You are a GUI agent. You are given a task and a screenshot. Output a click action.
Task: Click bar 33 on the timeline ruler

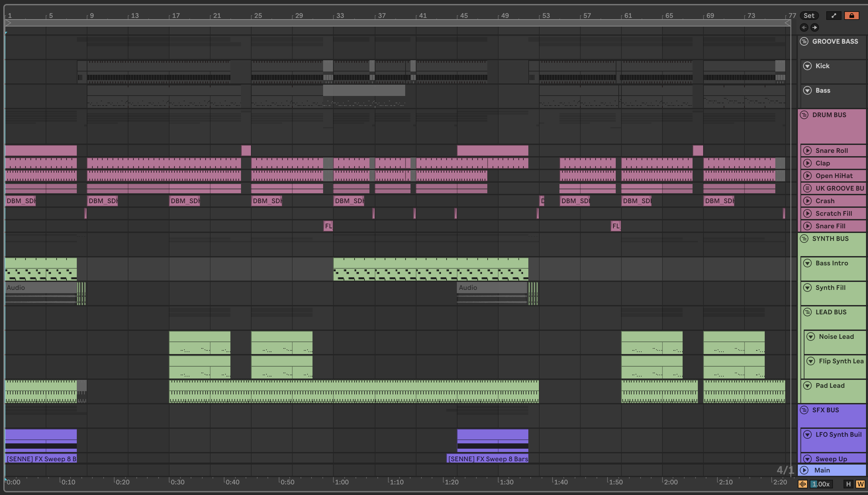(340, 16)
